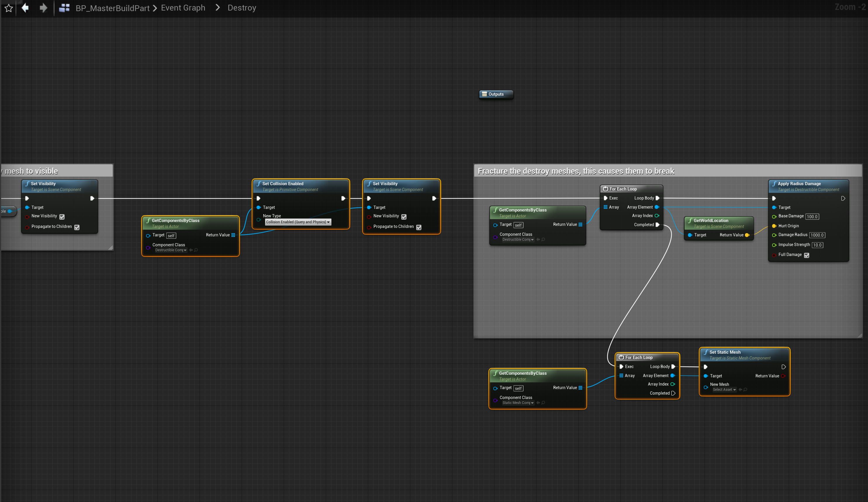This screenshot has height=502, width=868.
Task: Toggle Propagate to Children in selected Set Visibility
Action: click(419, 227)
